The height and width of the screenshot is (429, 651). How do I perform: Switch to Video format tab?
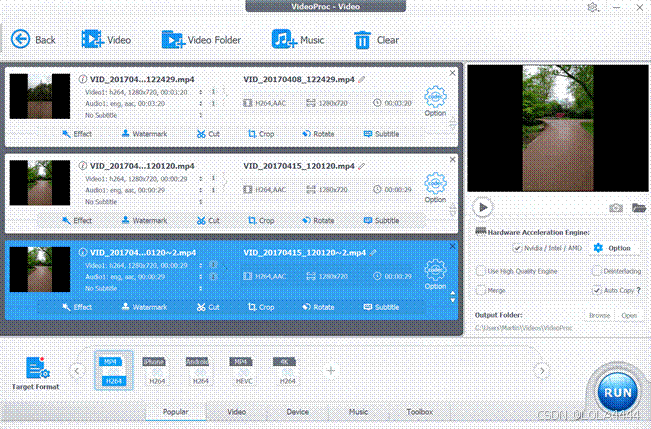pos(236,412)
